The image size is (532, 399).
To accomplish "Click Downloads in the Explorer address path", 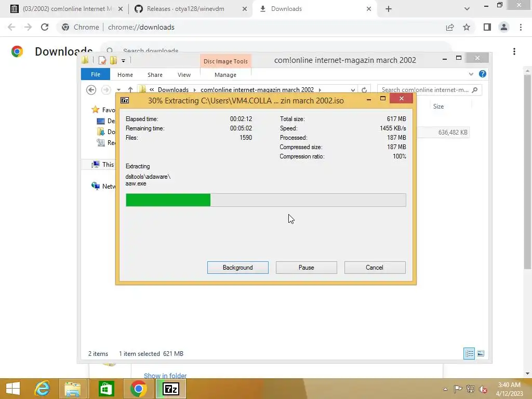I will tap(173, 89).
